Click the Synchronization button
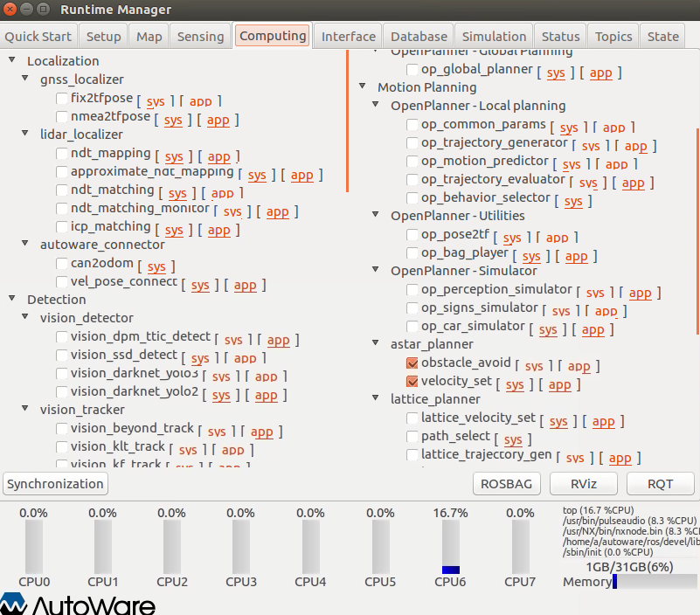 pyautogui.click(x=55, y=484)
